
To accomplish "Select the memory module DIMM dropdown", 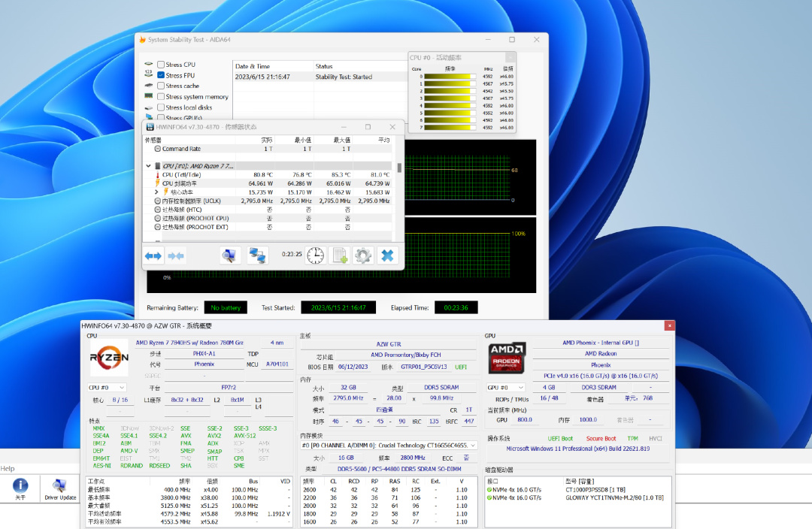I will [x=388, y=446].
